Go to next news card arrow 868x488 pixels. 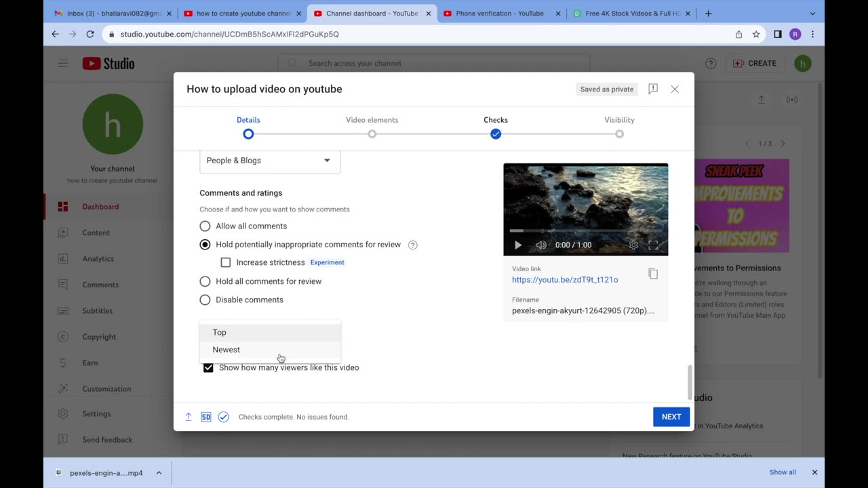click(783, 144)
